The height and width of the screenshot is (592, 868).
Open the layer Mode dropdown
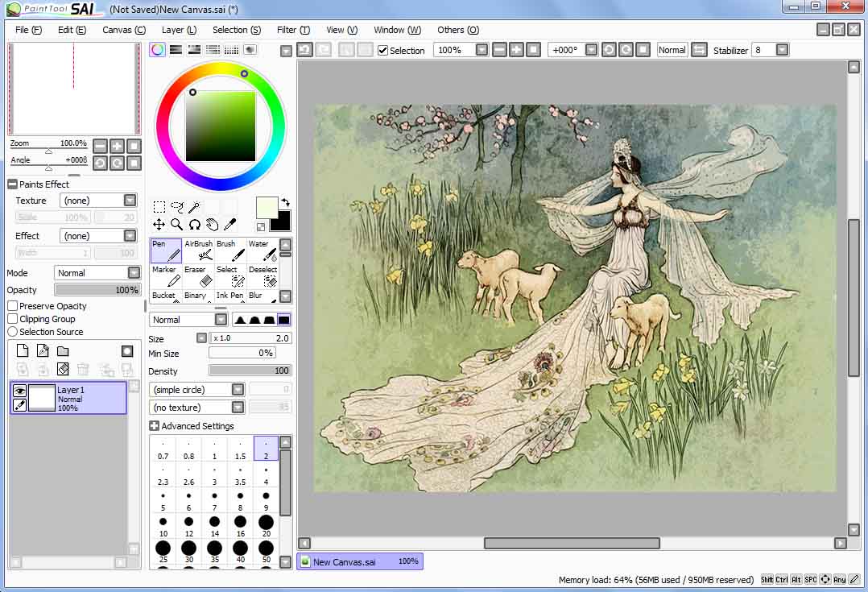click(x=97, y=273)
